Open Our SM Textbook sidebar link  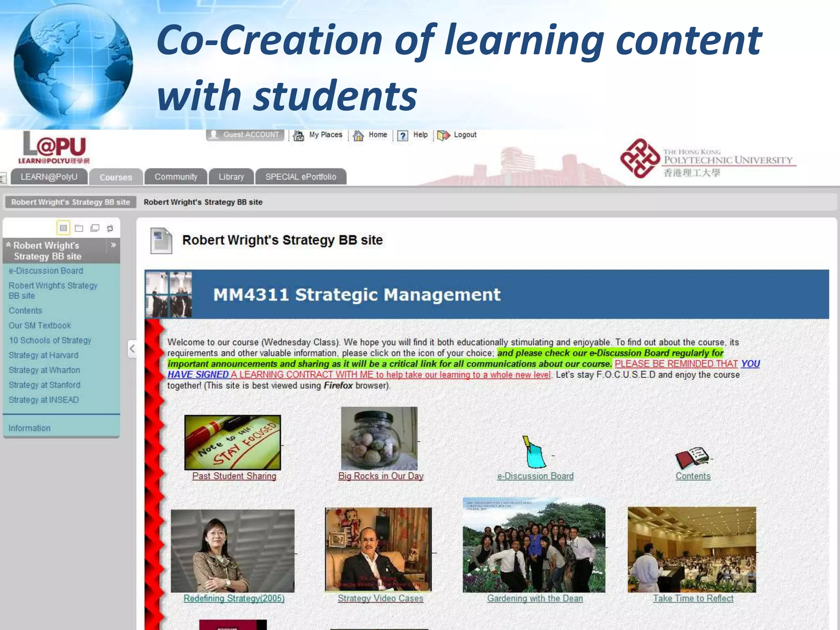click(40, 325)
